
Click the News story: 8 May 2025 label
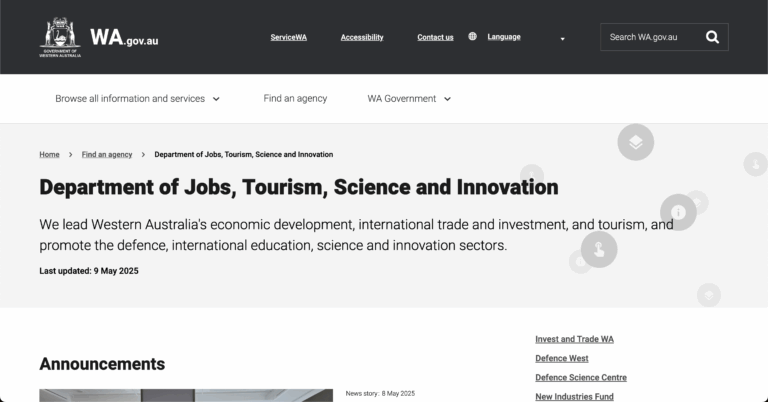[x=380, y=393]
